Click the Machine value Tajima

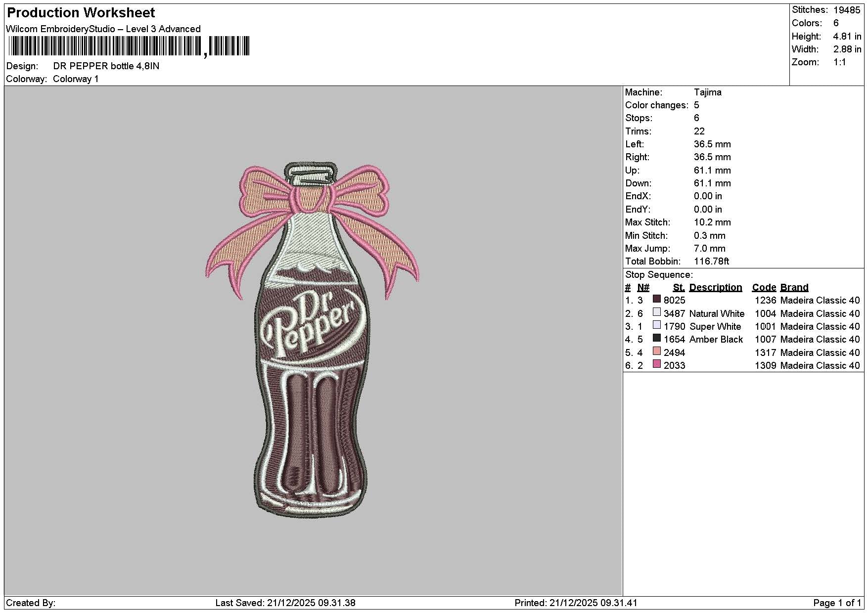[707, 92]
